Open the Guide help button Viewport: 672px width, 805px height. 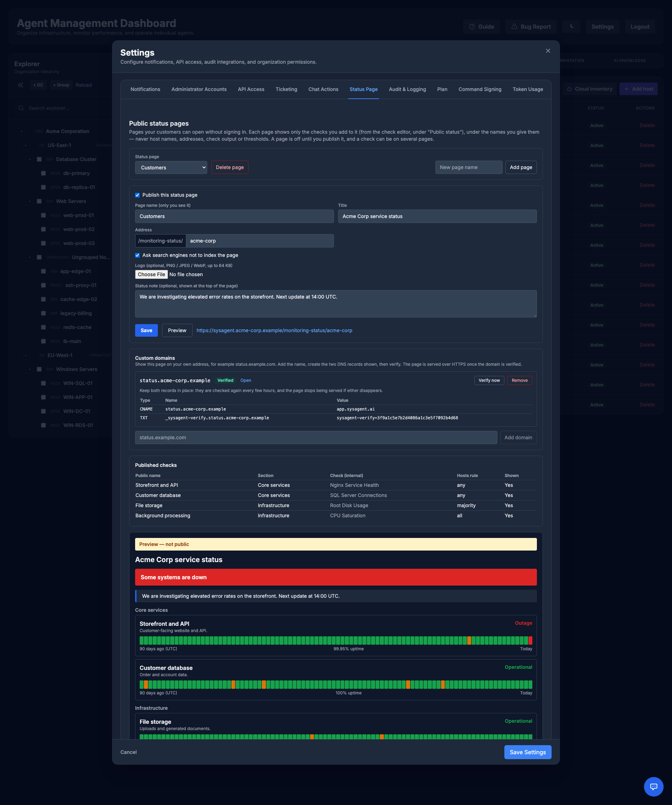tap(482, 27)
